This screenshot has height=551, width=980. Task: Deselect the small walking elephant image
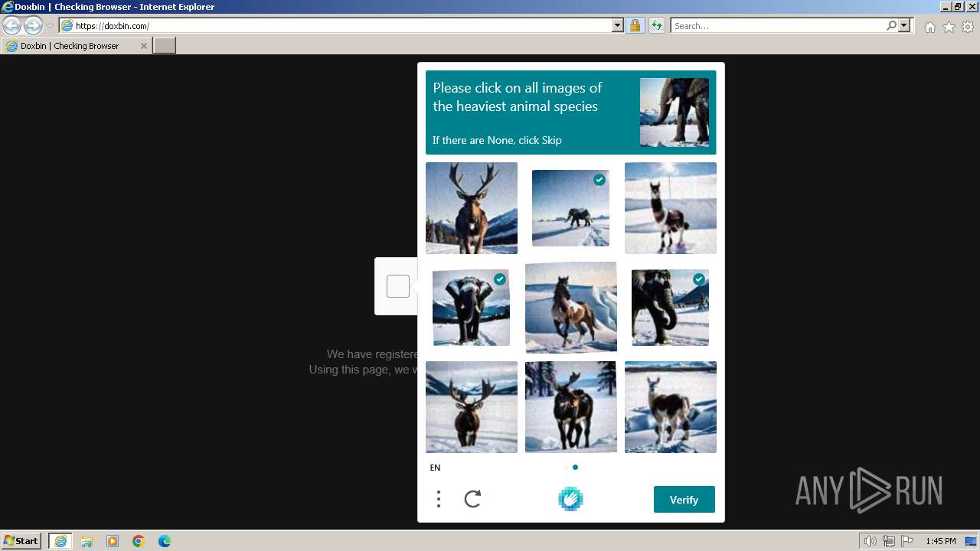571,208
